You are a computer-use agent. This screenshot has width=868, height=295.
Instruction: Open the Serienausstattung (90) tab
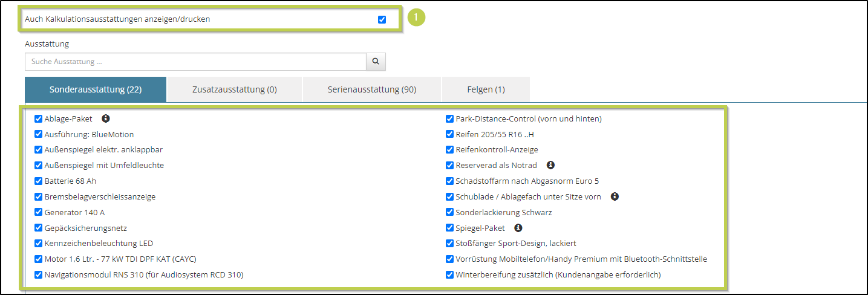(372, 89)
